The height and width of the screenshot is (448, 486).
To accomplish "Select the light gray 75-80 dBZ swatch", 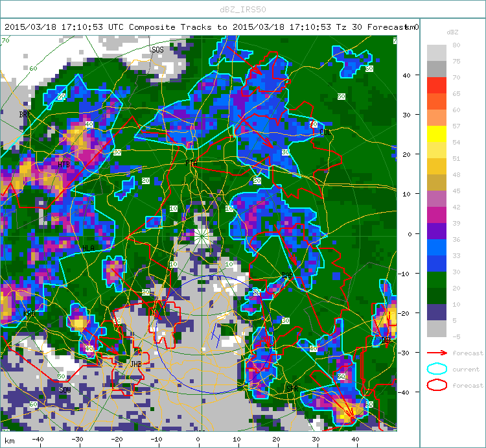I will [x=437, y=53].
